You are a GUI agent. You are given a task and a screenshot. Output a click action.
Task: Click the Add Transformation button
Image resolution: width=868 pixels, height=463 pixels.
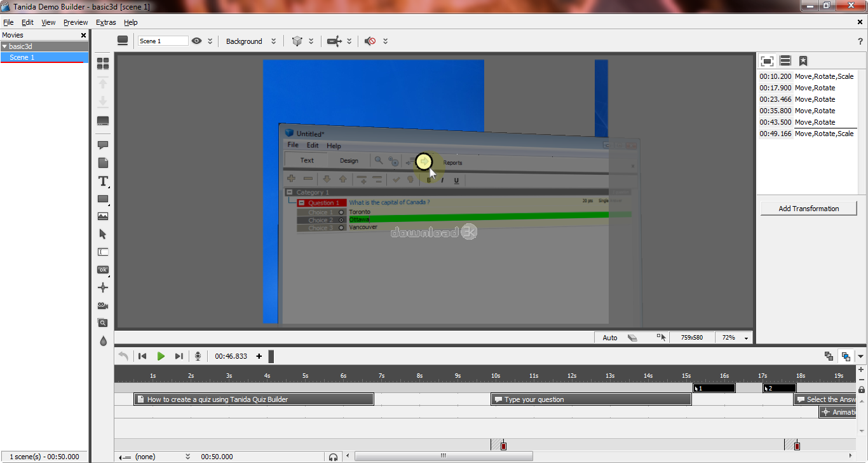[809, 209]
